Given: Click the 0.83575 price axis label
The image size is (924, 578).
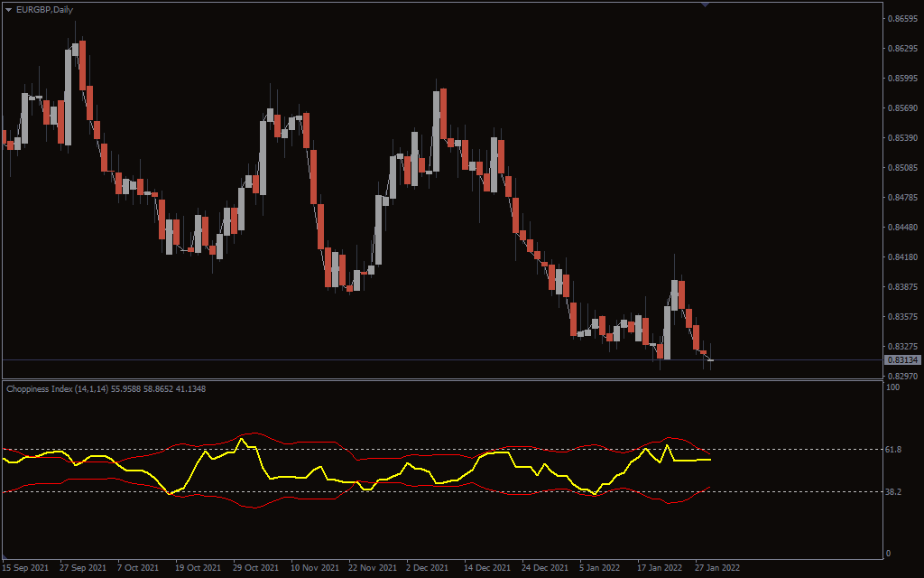Looking at the screenshot, I should pyautogui.click(x=902, y=316).
